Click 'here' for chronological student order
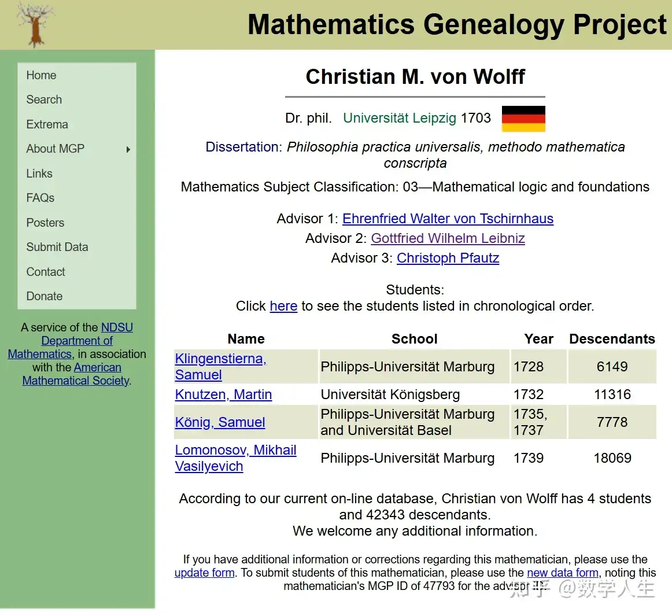 click(x=283, y=306)
